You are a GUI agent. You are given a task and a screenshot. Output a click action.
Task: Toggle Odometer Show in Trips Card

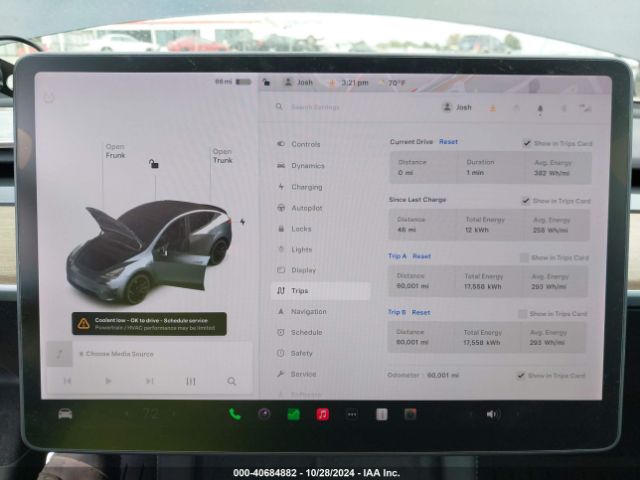tap(521, 375)
